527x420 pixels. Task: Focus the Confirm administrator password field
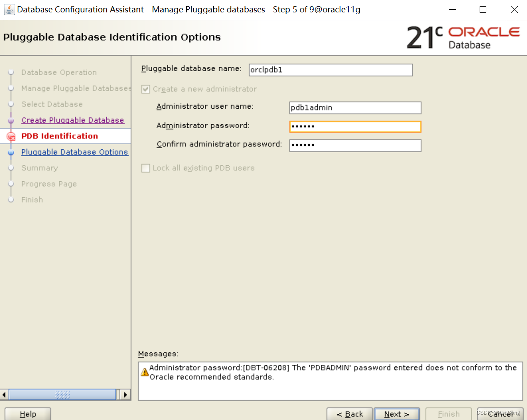tap(355, 145)
